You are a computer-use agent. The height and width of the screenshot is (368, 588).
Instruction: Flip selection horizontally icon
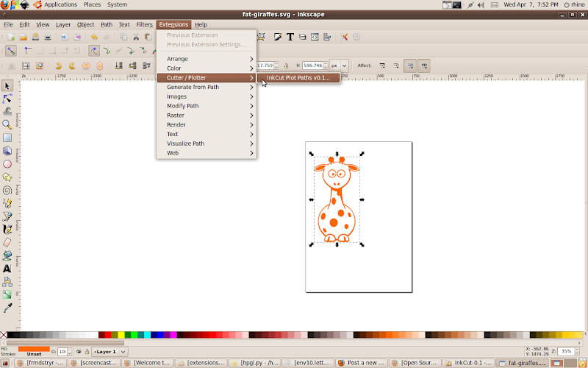pyautogui.click(x=86, y=66)
